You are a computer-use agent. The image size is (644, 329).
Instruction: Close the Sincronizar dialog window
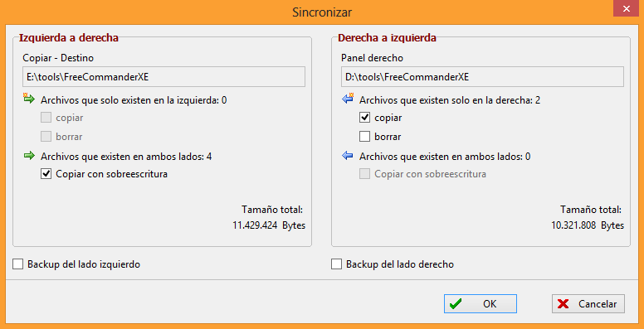626,8
